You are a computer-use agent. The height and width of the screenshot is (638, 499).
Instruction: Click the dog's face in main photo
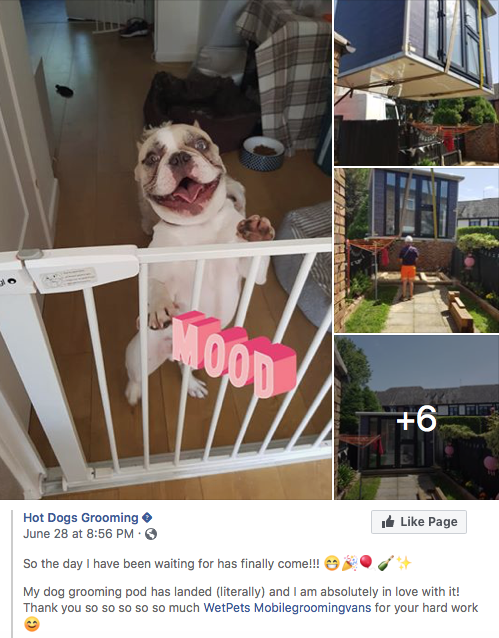(181, 171)
